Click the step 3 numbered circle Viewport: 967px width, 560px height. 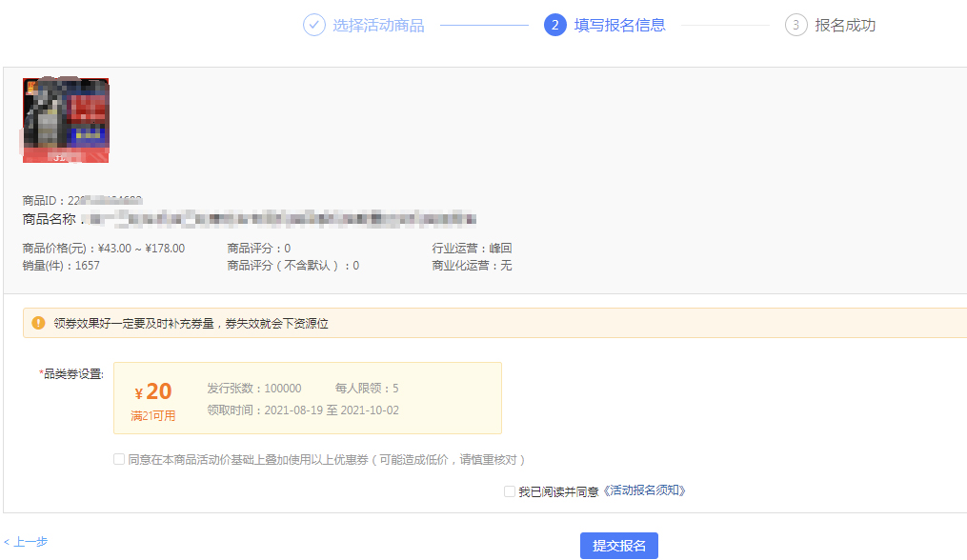(796, 25)
